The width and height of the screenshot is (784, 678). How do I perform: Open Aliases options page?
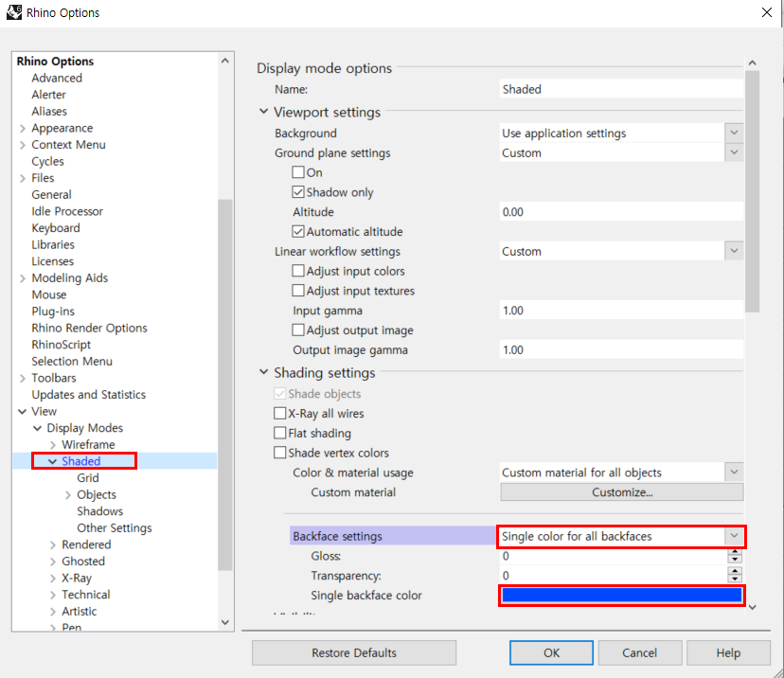point(49,111)
